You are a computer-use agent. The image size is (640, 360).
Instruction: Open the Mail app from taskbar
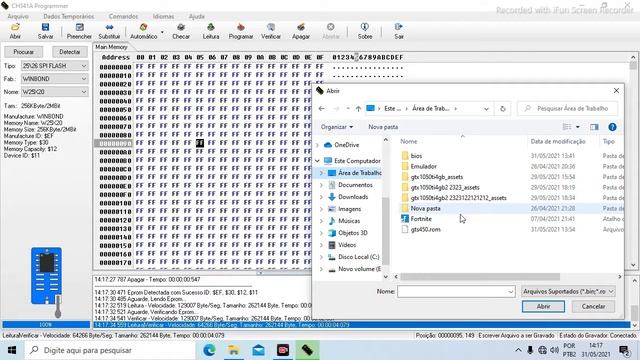coord(258,350)
